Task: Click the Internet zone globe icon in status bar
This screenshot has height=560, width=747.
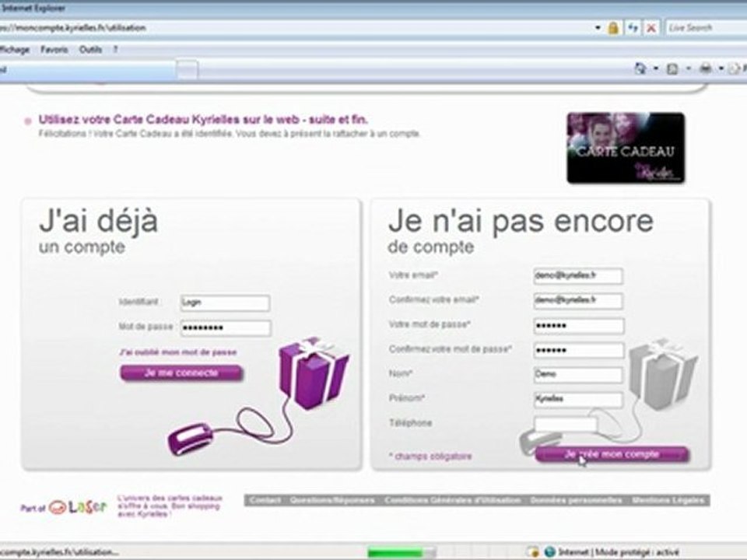Action: point(550,552)
